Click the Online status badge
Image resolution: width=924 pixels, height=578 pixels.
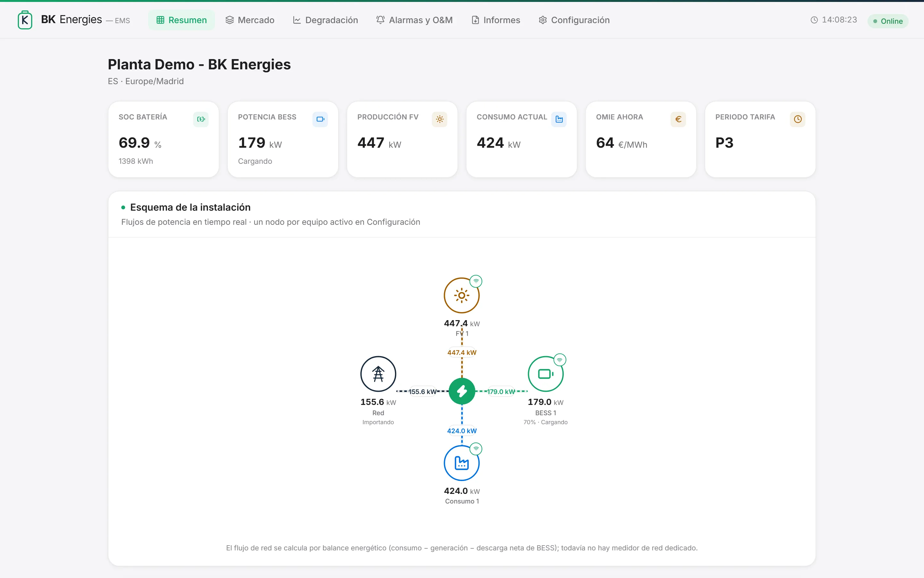[888, 21]
